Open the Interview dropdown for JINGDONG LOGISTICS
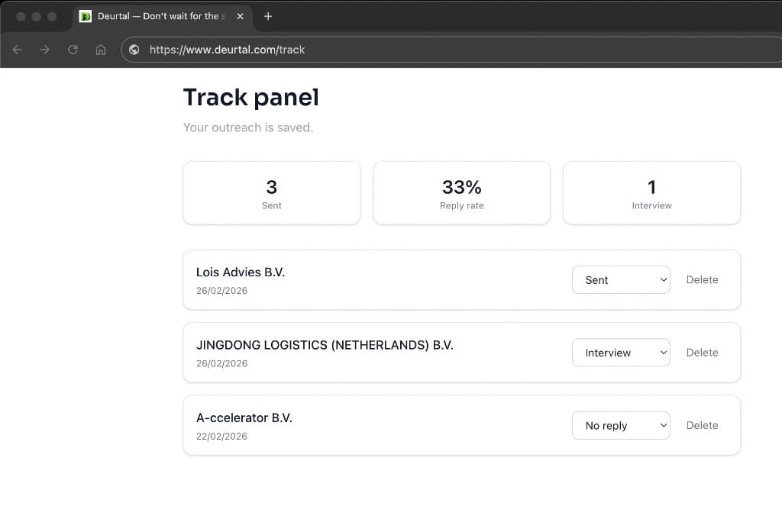Screen dimensions: 782x532 pyautogui.click(x=621, y=352)
